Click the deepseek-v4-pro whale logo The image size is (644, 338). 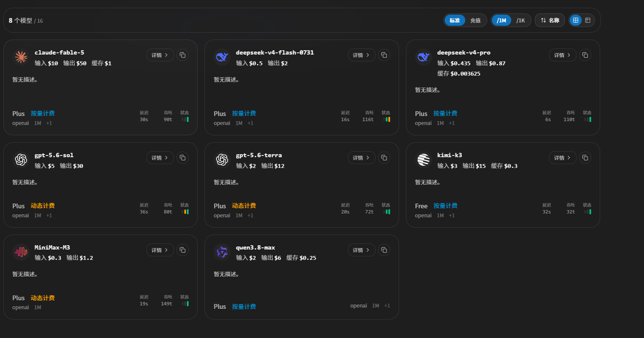point(423,57)
